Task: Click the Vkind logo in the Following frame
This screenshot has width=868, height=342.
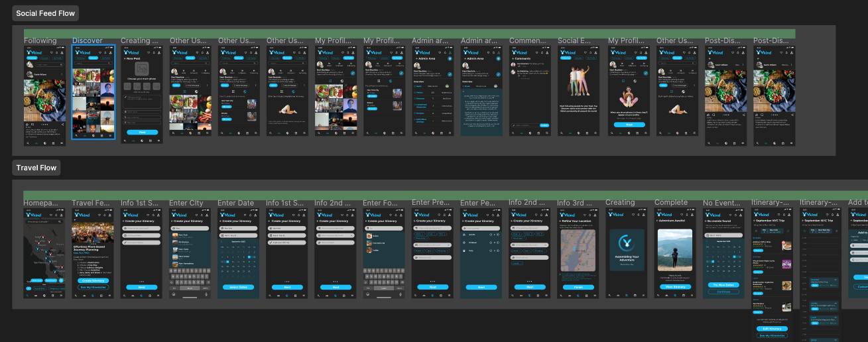Action: tap(35, 52)
